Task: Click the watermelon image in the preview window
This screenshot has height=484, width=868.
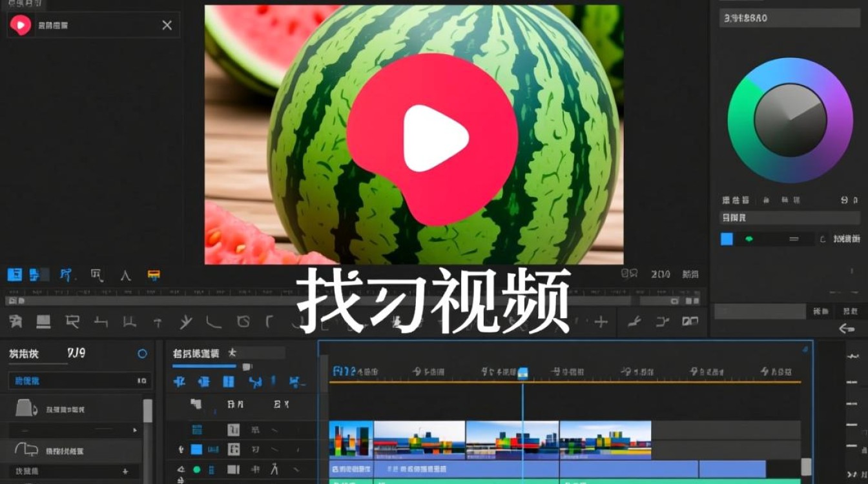Action: point(414,135)
